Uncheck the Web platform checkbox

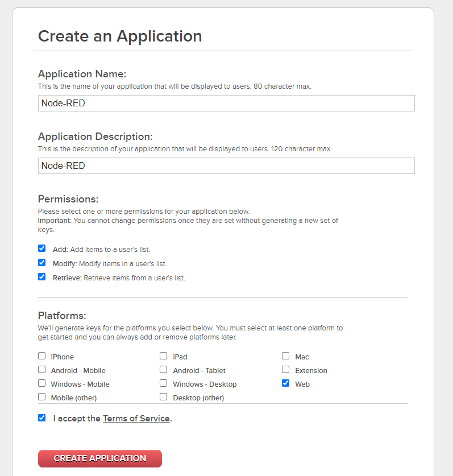click(x=286, y=383)
